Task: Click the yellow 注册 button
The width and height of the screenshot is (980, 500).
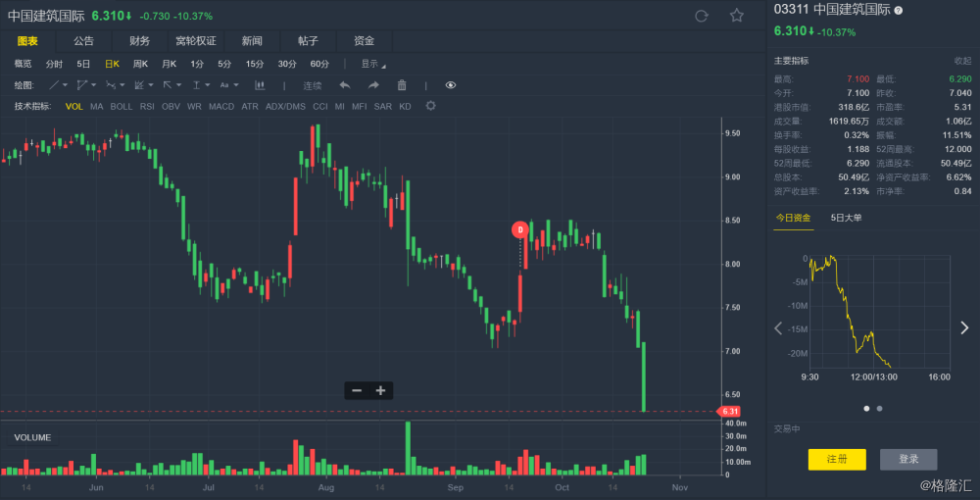Action: click(837, 460)
